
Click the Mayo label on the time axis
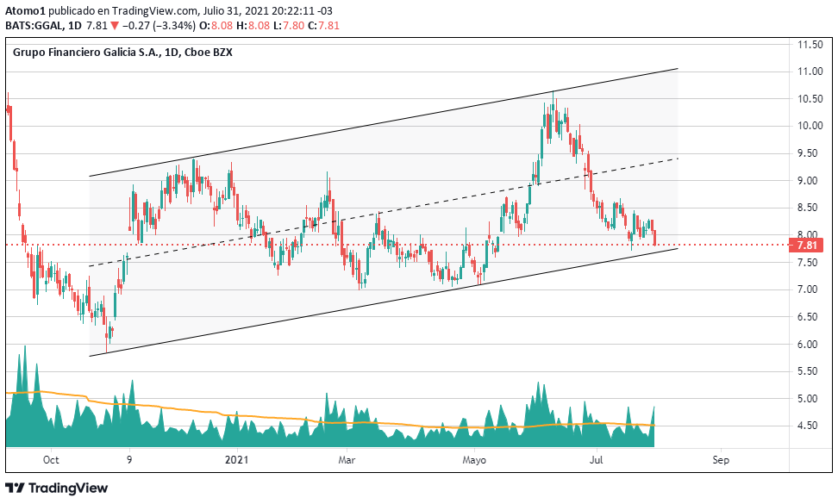[x=474, y=460]
